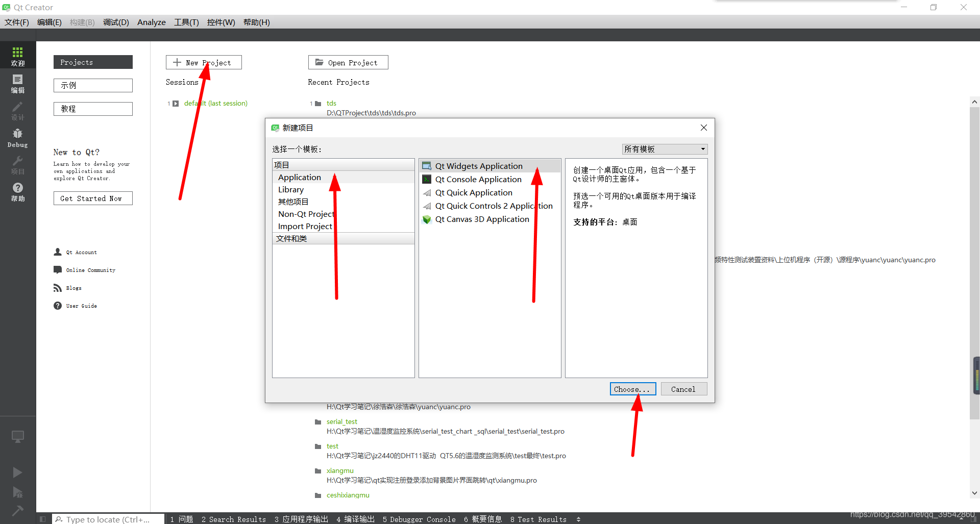Viewport: 980px width, 524px height.
Task: Select the Projects tab button
Action: 93,62
